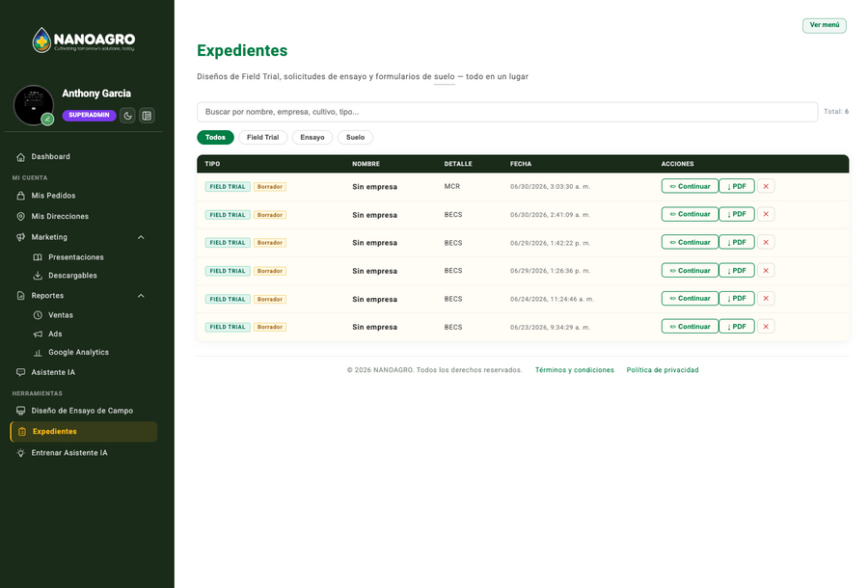Download PDF for the 2:41:09 a. m. record
This screenshot has width=868, height=588.
coord(737,214)
